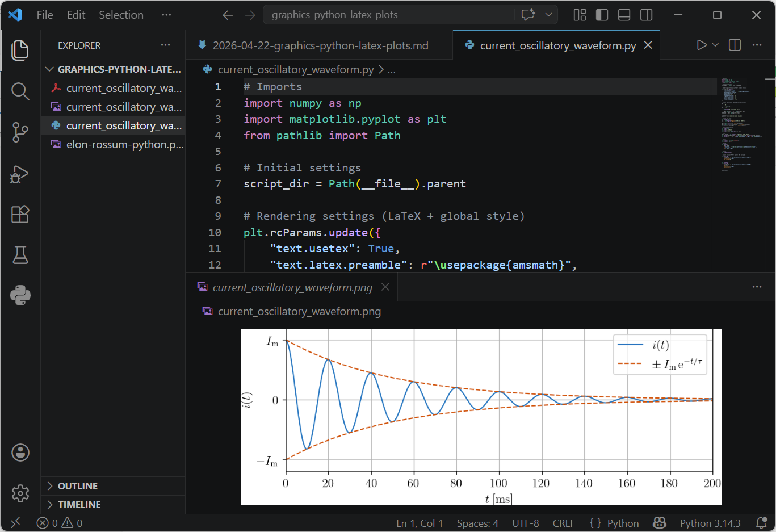This screenshot has height=532, width=776.
Task: Open the Search view in activity bar
Action: point(20,91)
